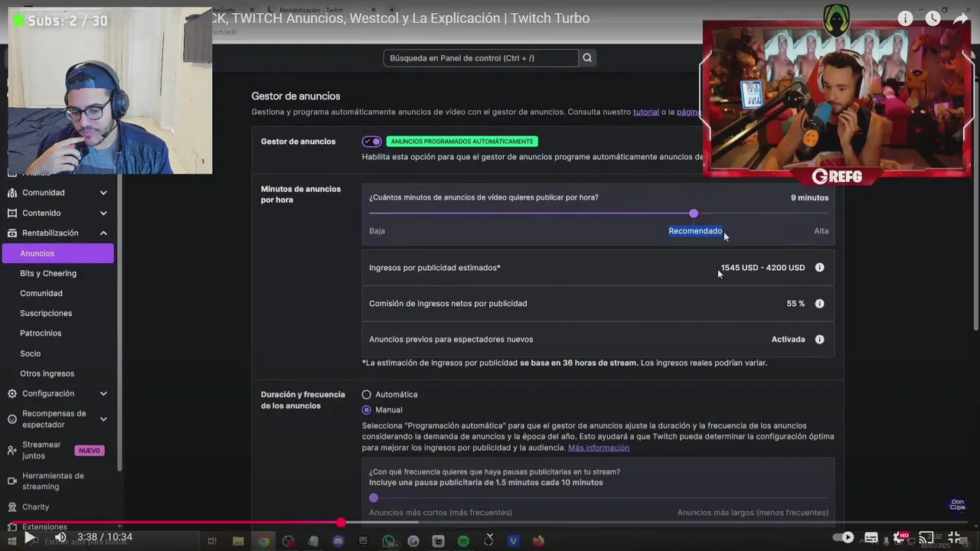Click the 9 minutos value
980x551 pixels.
pos(809,197)
